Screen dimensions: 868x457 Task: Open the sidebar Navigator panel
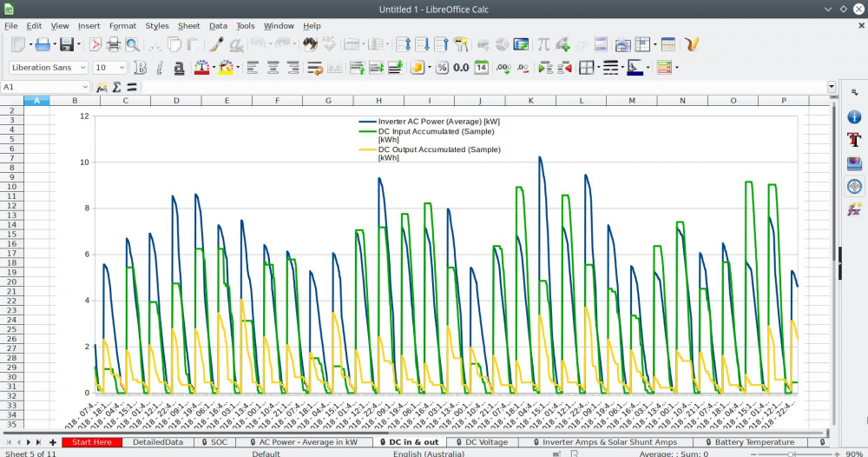pos(854,186)
